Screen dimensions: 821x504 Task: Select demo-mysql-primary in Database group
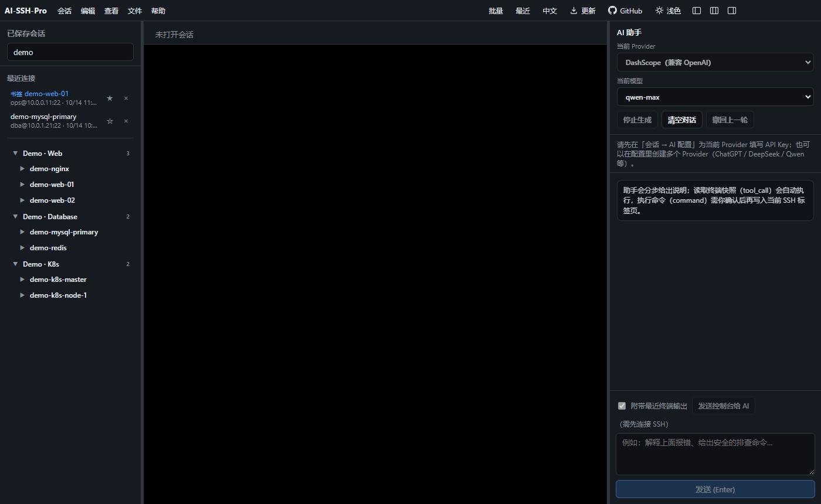(64, 232)
